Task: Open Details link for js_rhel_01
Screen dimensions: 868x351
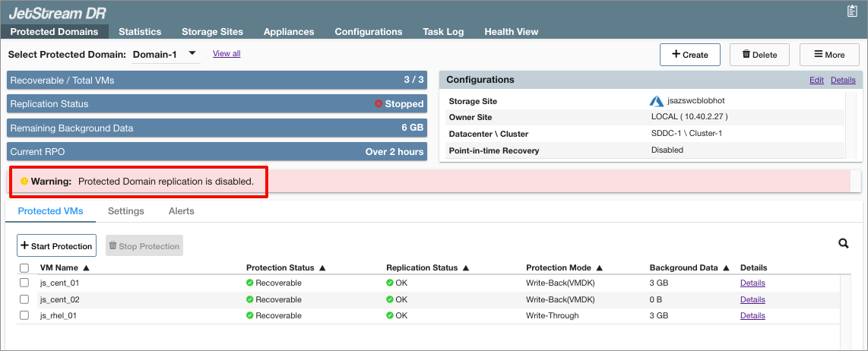Action: point(752,315)
